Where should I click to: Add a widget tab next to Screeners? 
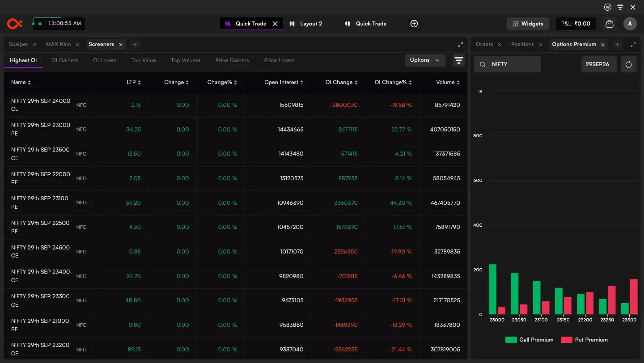pos(135,45)
